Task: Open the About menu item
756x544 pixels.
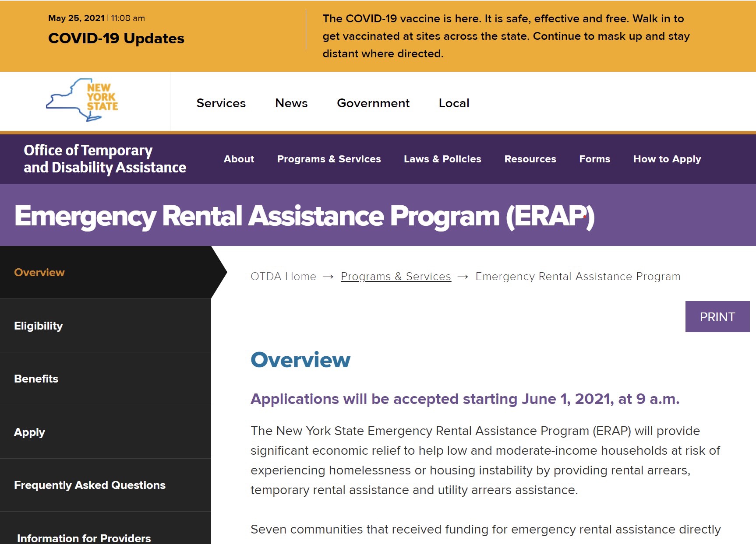Action: (239, 159)
